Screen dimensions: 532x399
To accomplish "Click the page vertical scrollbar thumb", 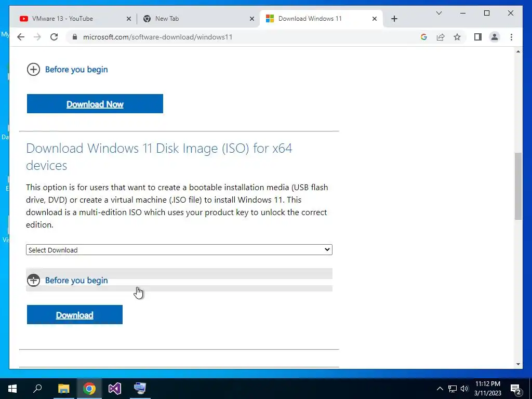I will coord(518,186).
